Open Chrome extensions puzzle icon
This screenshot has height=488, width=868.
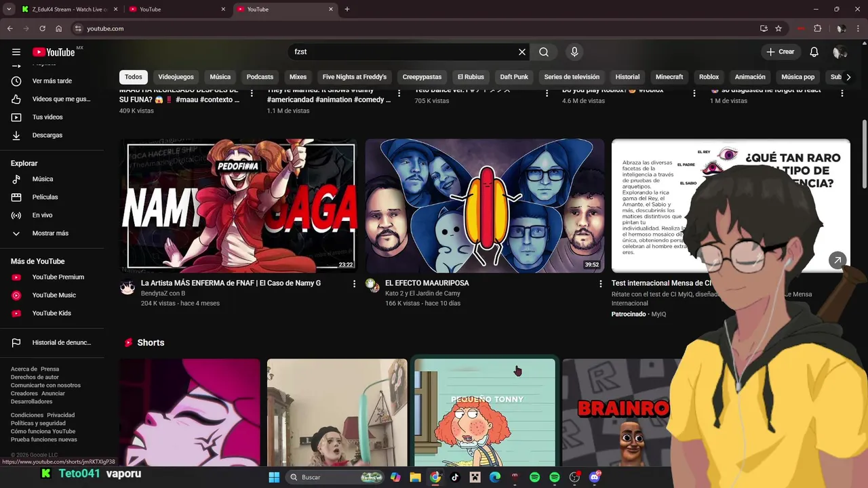tap(817, 28)
